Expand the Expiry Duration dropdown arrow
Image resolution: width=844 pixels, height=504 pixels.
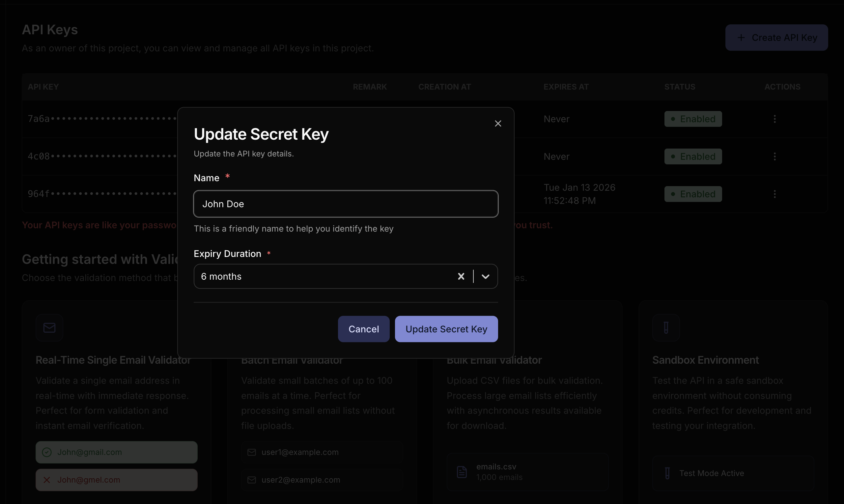click(x=485, y=276)
